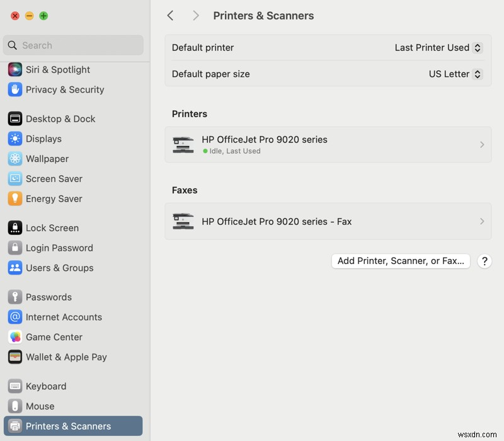Viewport: 504px width, 441px height.
Task: Click the Idle, Last Used status text
Action: (x=234, y=151)
